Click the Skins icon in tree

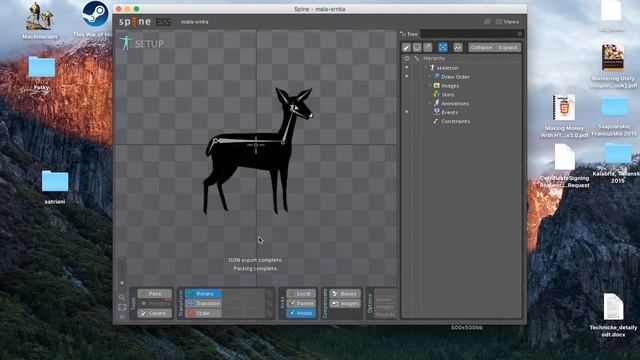436,94
